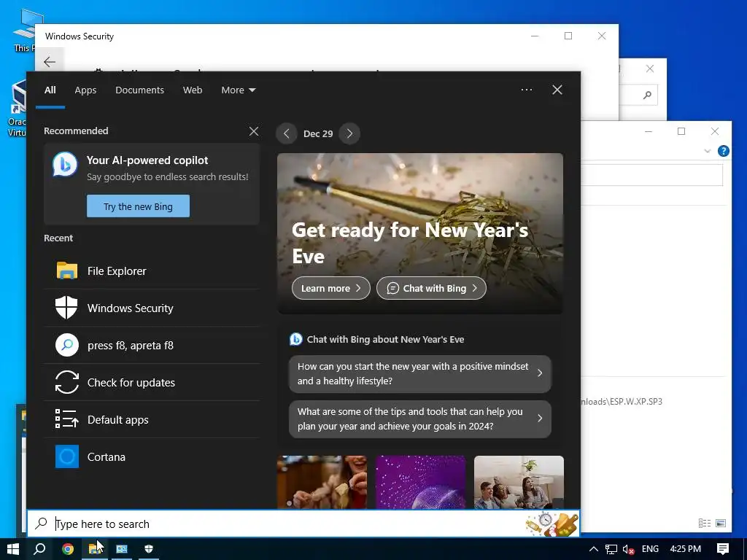The width and height of the screenshot is (747, 560).
Task: Launch Cortana from Recent list
Action: click(152, 456)
